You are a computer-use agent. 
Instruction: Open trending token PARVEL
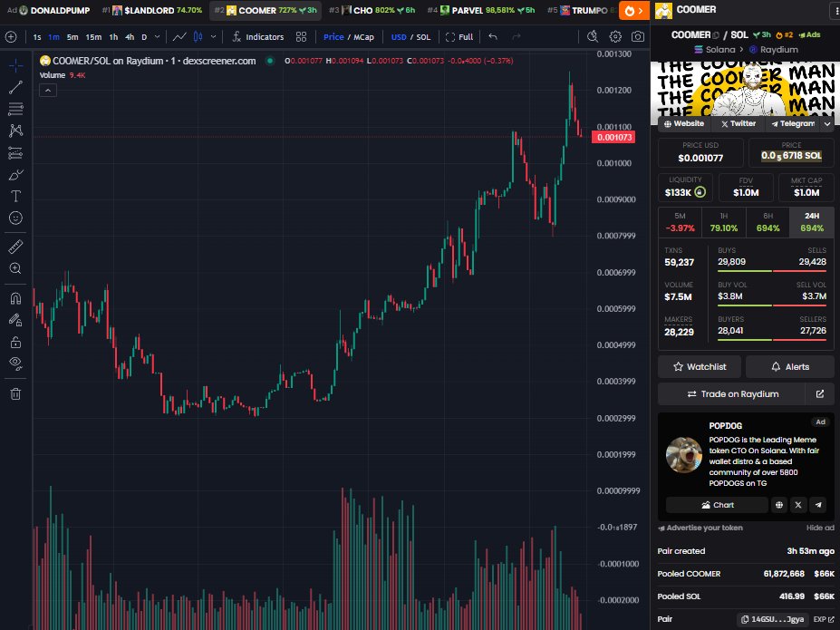tap(480, 10)
